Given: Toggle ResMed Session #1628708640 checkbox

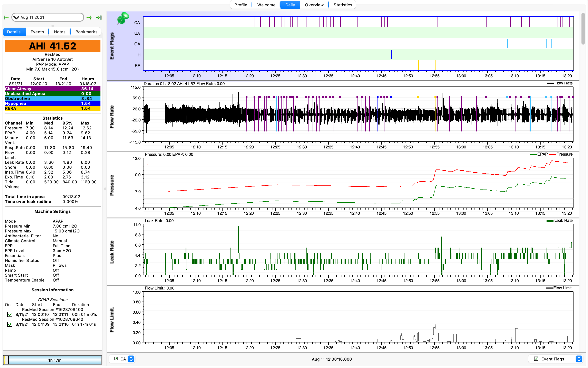Looking at the screenshot, I should click(x=10, y=324).
